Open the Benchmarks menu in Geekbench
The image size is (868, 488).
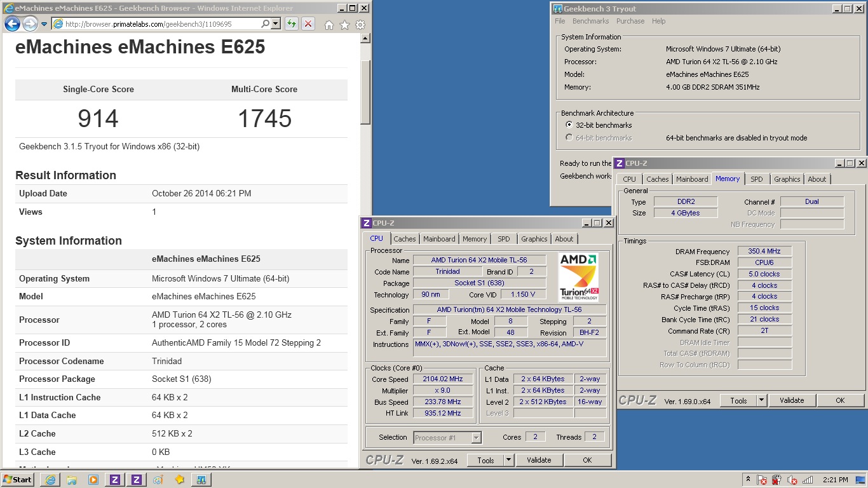[x=591, y=21]
